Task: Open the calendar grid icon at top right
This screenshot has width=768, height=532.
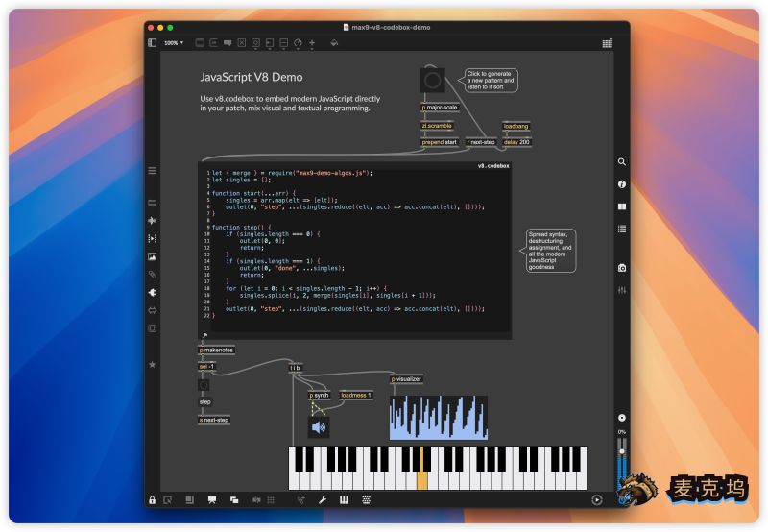Action: (x=608, y=43)
